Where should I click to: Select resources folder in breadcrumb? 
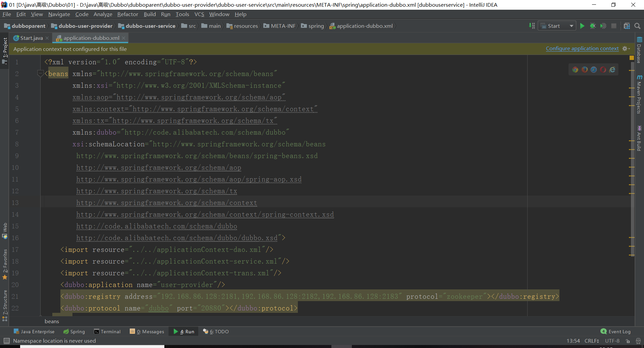click(242, 26)
